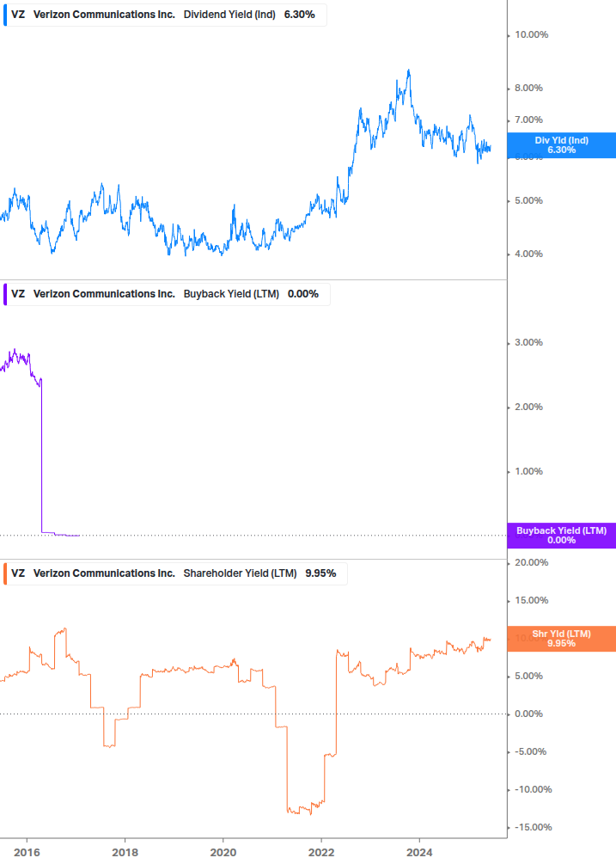Click the 20.00% tick on shareholder yield axis
The image size is (616, 864).
coord(531,562)
